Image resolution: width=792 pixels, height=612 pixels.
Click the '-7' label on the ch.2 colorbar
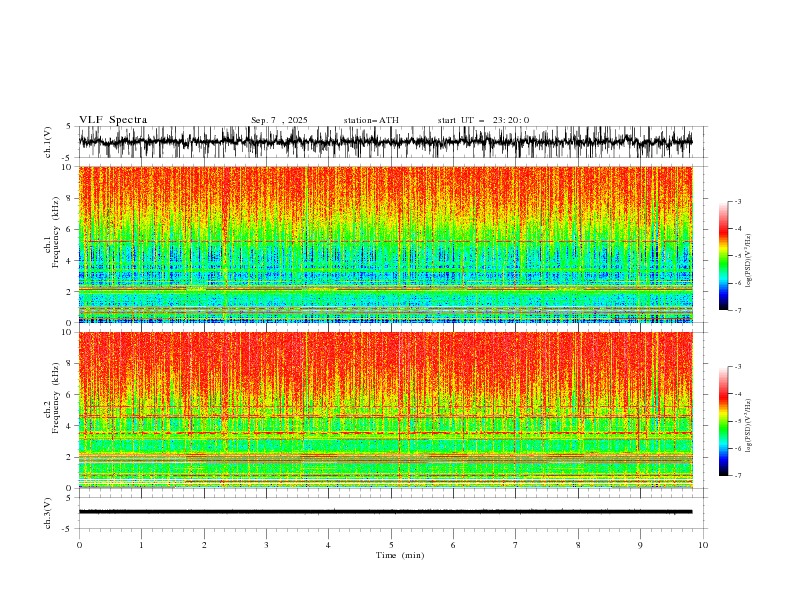tap(738, 476)
